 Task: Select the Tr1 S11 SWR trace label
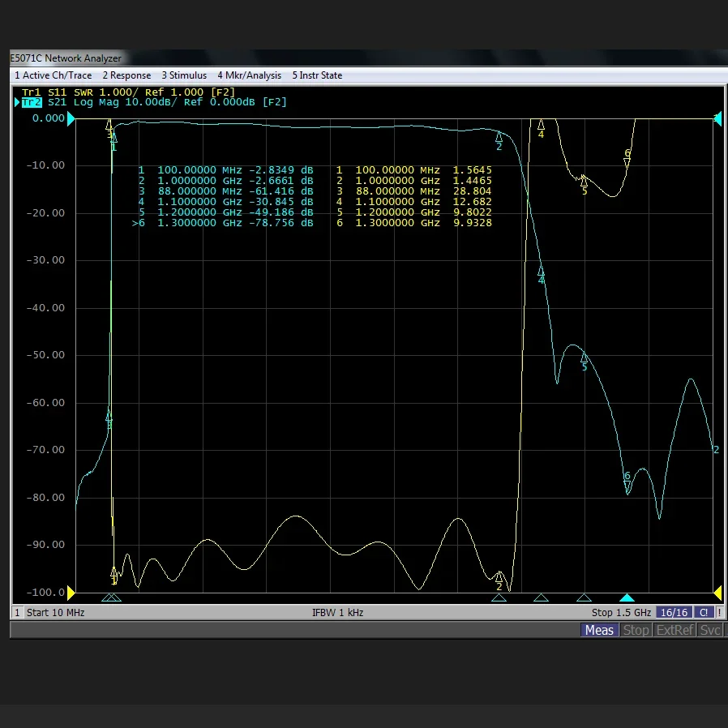click(x=129, y=92)
